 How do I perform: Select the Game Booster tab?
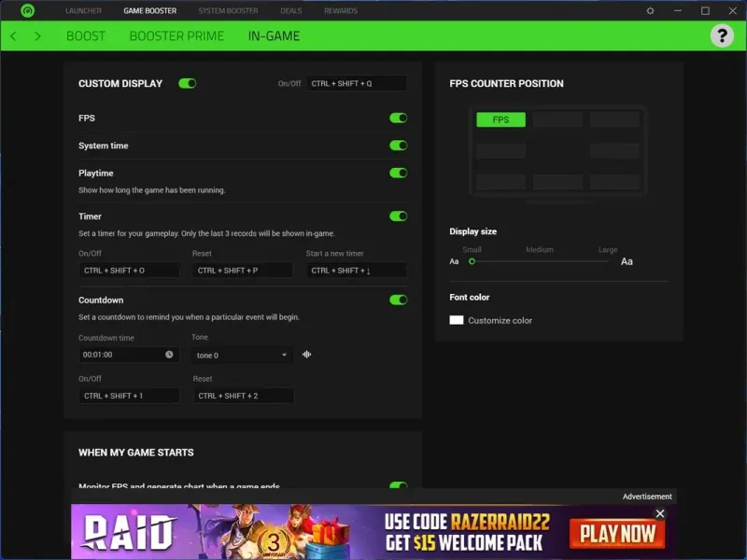[150, 10]
